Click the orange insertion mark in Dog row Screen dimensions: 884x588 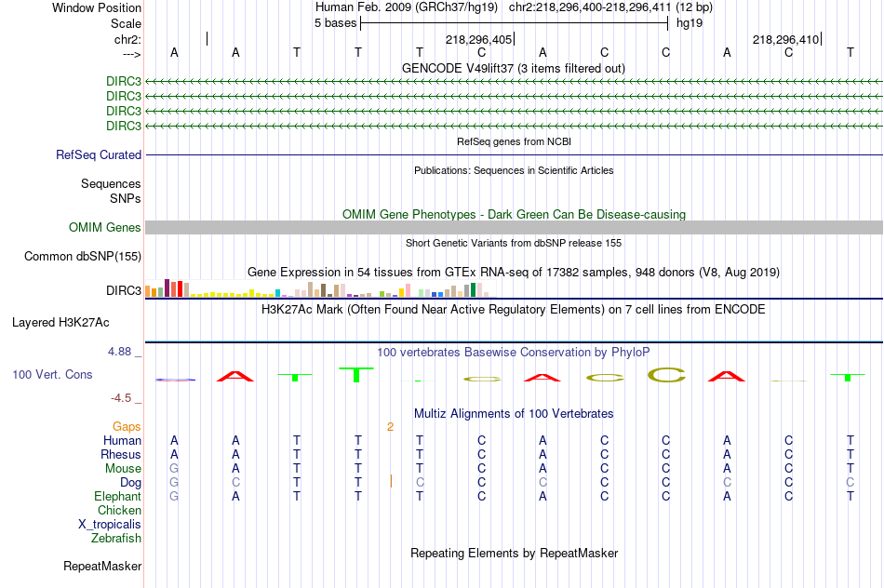click(391, 481)
